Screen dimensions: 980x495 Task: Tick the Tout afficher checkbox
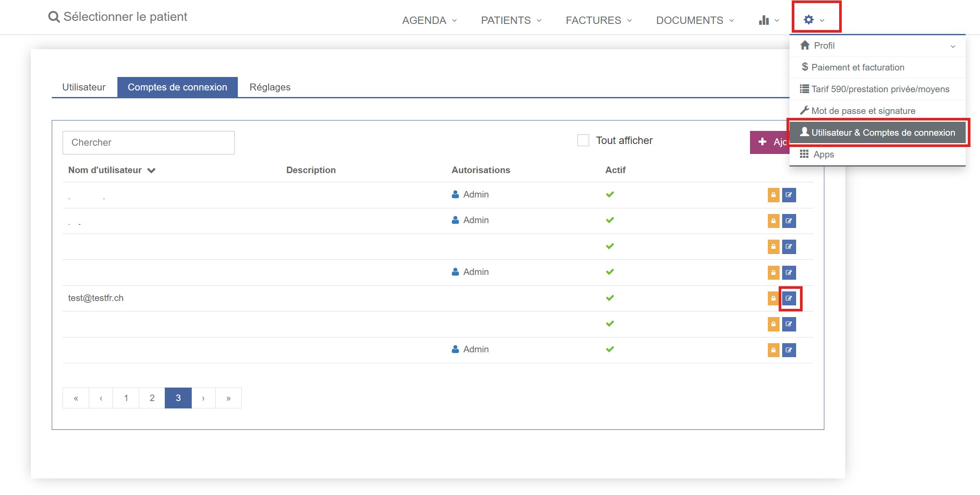(x=583, y=140)
